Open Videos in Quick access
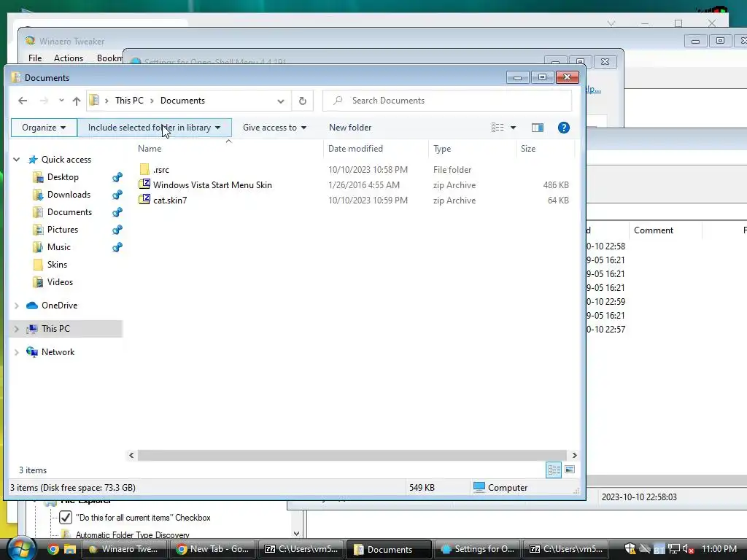 point(60,282)
